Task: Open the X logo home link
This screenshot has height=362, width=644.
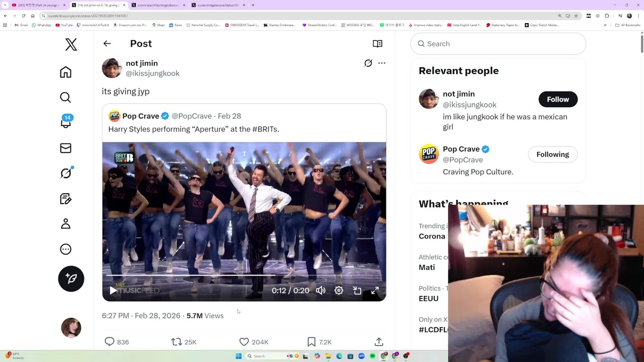Action: pos(71,44)
